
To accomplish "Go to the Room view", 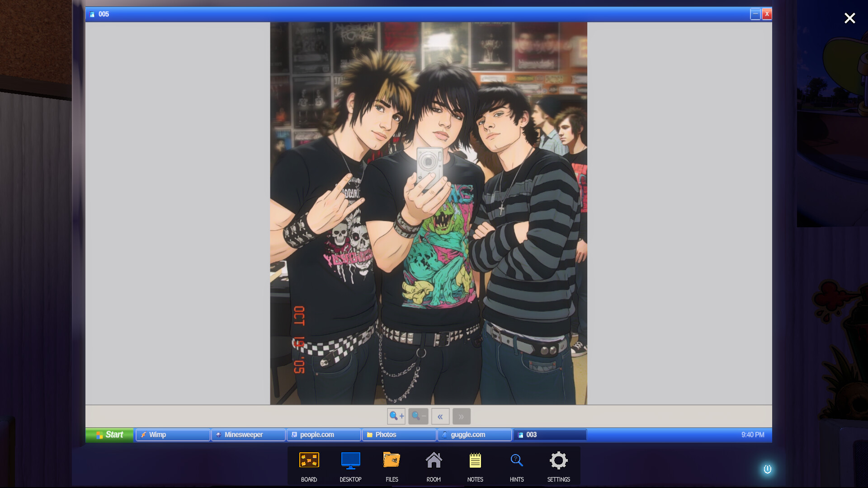I will point(434,466).
